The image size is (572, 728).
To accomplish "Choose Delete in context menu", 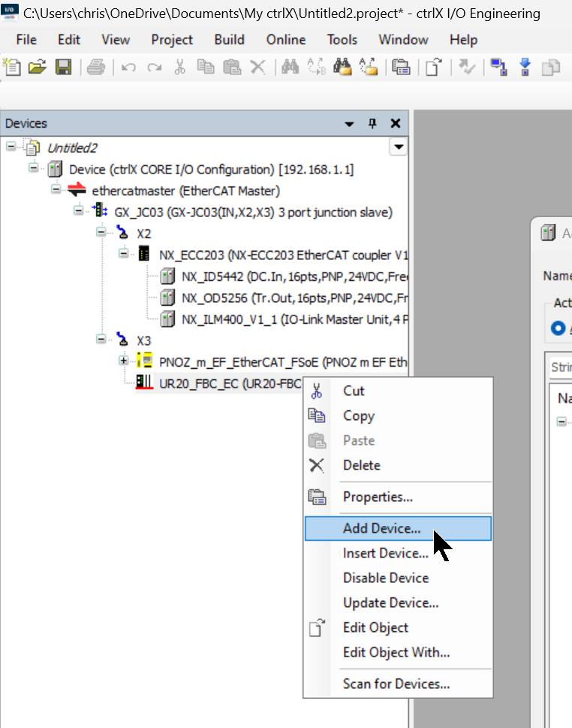I will click(x=398, y=465).
